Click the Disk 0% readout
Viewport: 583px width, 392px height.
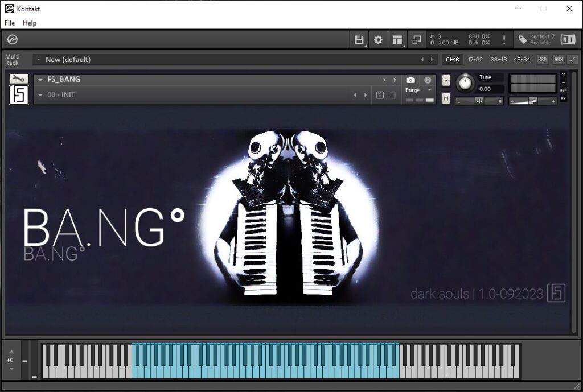point(479,43)
